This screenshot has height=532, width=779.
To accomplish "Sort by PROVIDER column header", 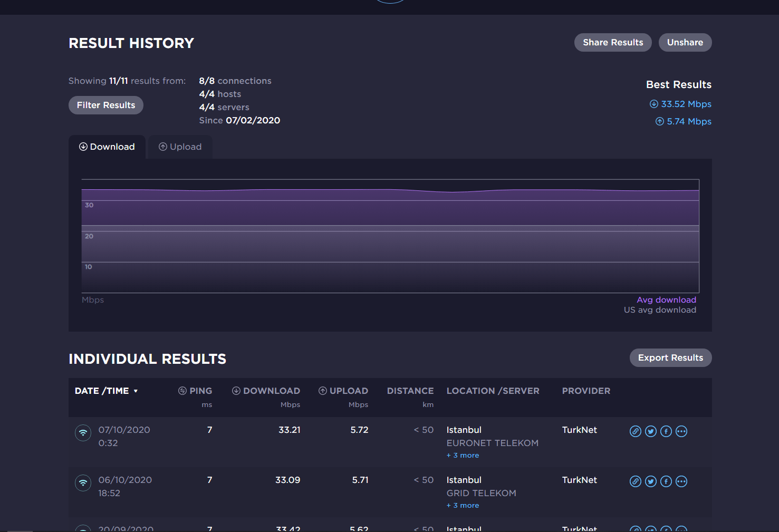I will (x=586, y=391).
